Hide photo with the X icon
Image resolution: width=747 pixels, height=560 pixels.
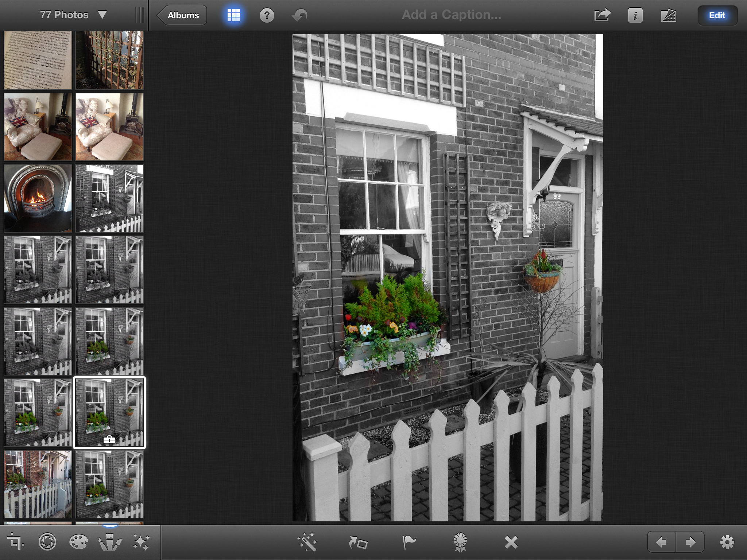pos(511,542)
